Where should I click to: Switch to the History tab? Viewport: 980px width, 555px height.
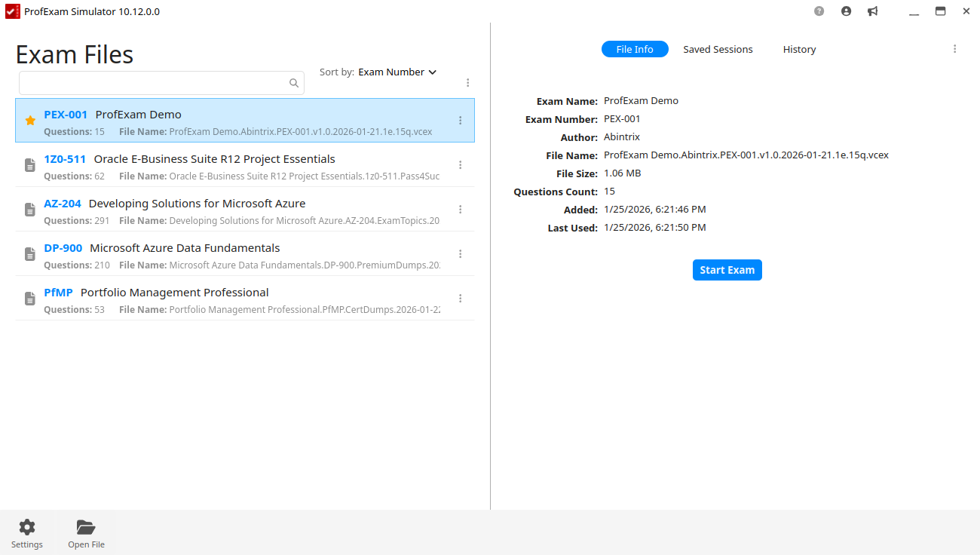tap(799, 49)
